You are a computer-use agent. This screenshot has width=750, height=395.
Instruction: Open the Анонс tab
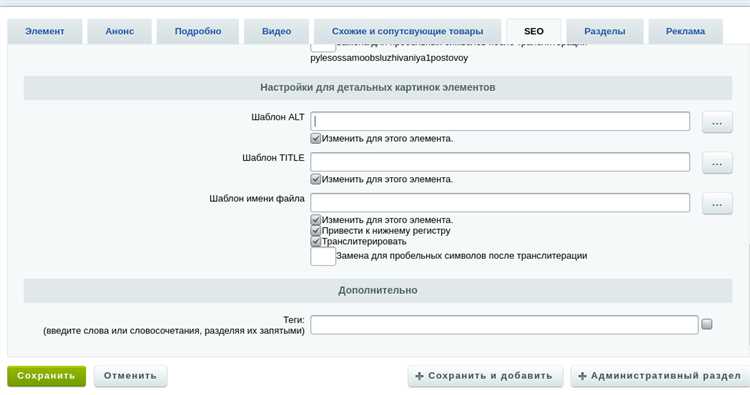tap(120, 32)
